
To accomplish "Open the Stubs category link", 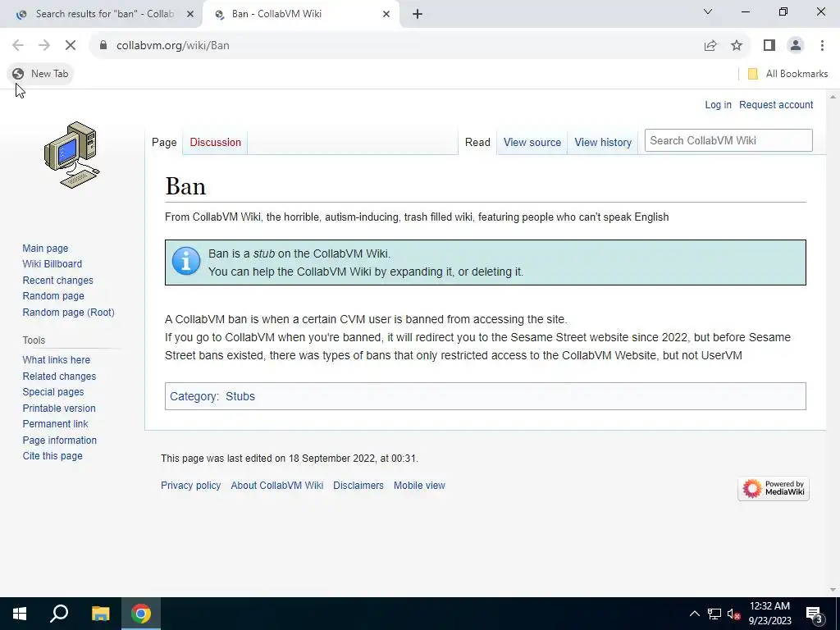I will point(240,396).
